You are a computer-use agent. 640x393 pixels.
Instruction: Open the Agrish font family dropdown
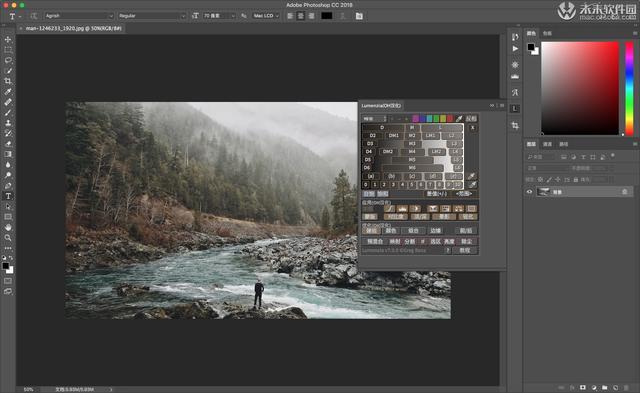(79, 16)
